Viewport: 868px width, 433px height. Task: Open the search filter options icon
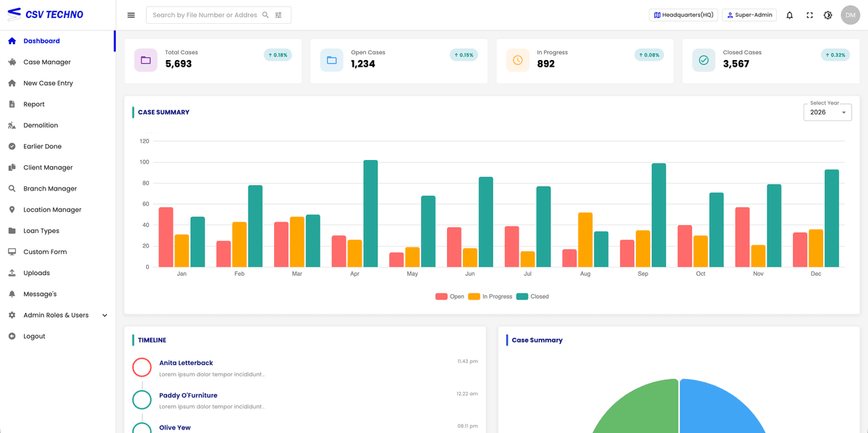[x=278, y=14]
